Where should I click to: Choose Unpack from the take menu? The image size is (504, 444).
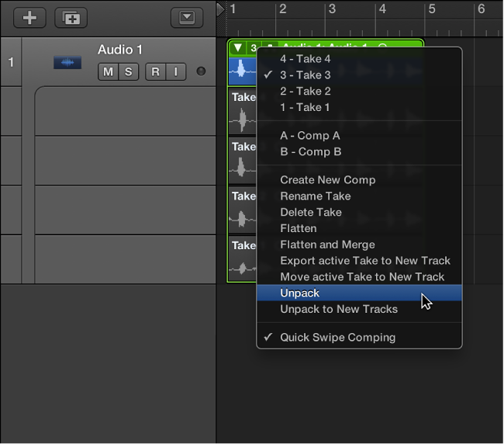click(300, 293)
